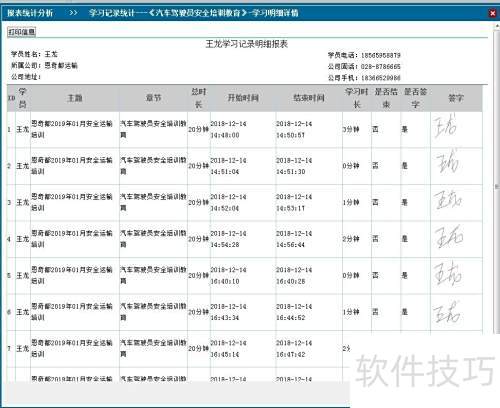The width and height of the screenshot is (500, 408).
Task: Click the 王龙学习记录明细报表 report title
Action: click(246, 44)
